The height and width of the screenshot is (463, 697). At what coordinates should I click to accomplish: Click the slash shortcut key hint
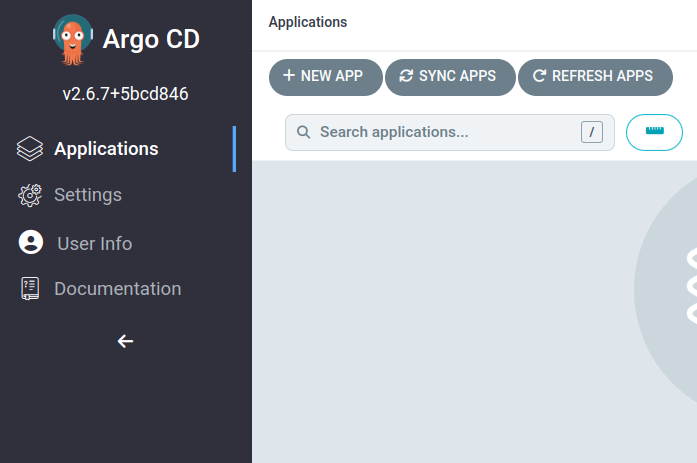pos(592,132)
